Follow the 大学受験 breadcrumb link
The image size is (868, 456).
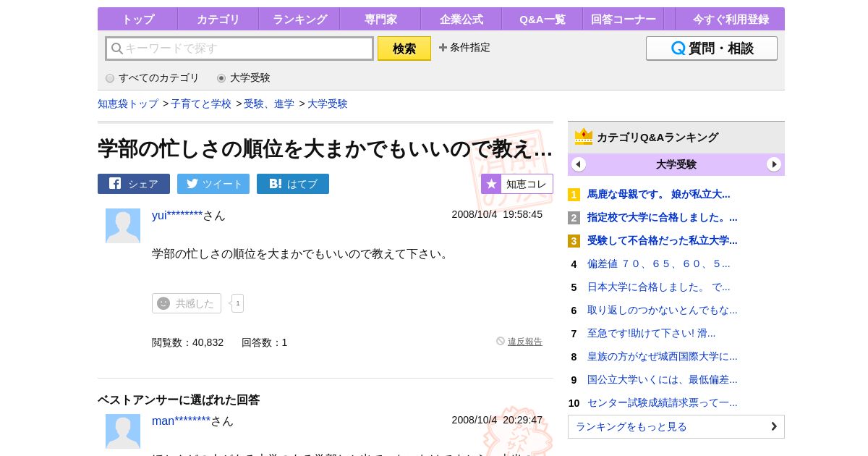[x=328, y=104]
